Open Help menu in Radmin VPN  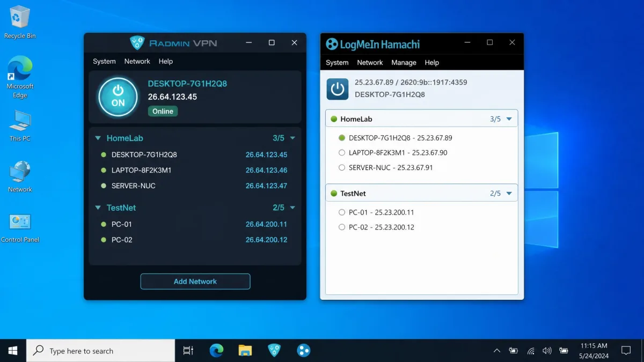tap(166, 61)
